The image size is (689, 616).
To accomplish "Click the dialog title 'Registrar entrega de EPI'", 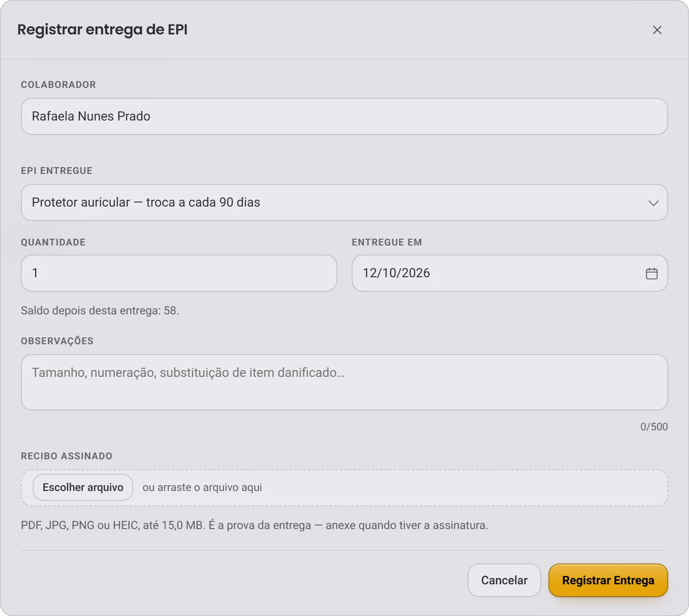I will (102, 29).
